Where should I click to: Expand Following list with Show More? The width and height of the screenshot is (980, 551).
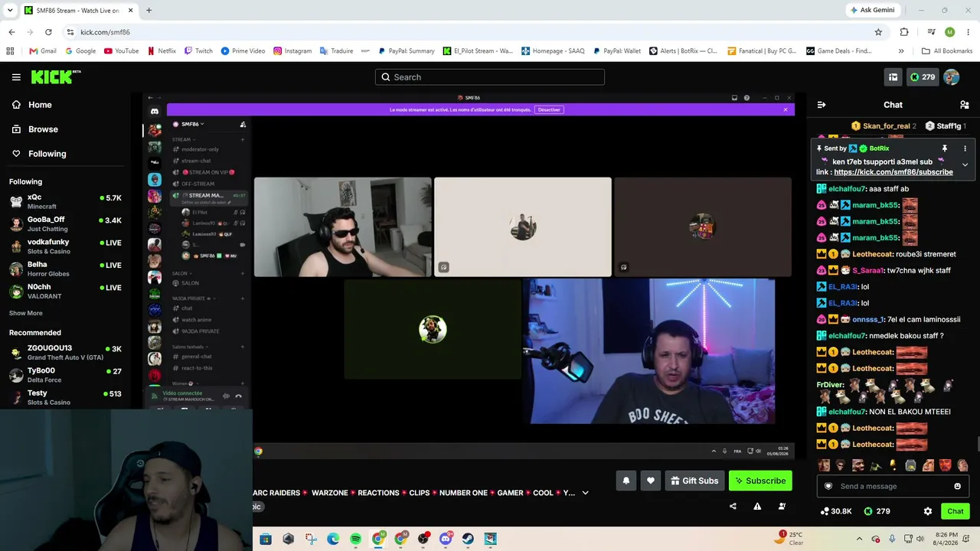coord(26,313)
